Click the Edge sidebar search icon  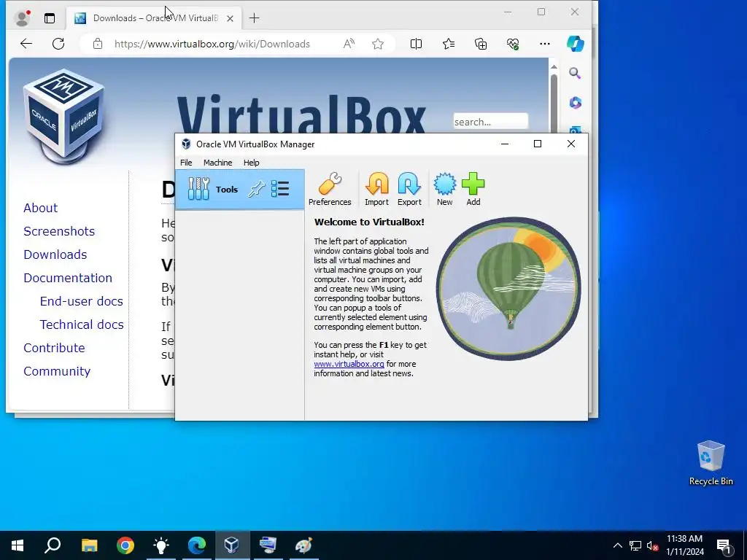tap(575, 74)
